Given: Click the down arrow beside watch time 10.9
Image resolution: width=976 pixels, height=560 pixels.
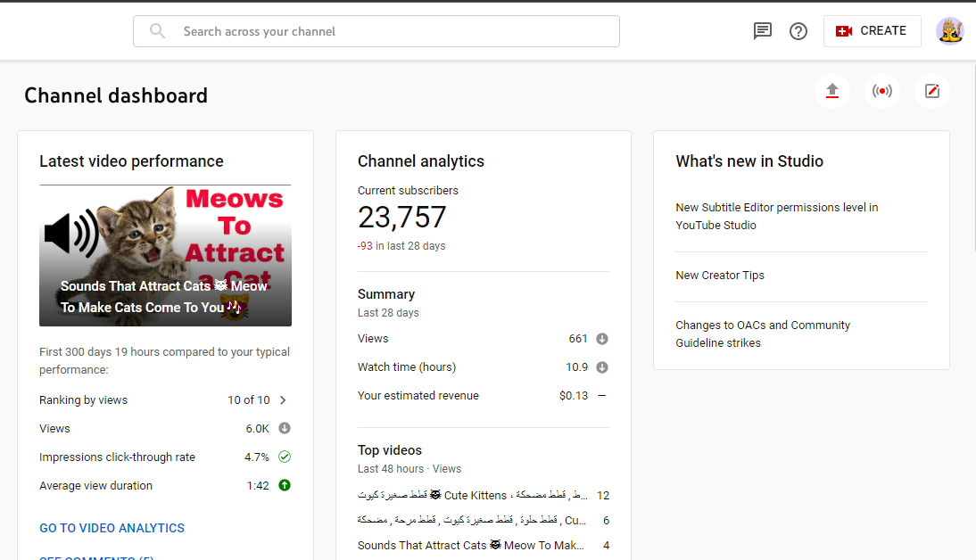Looking at the screenshot, I should tap(602, 367).
